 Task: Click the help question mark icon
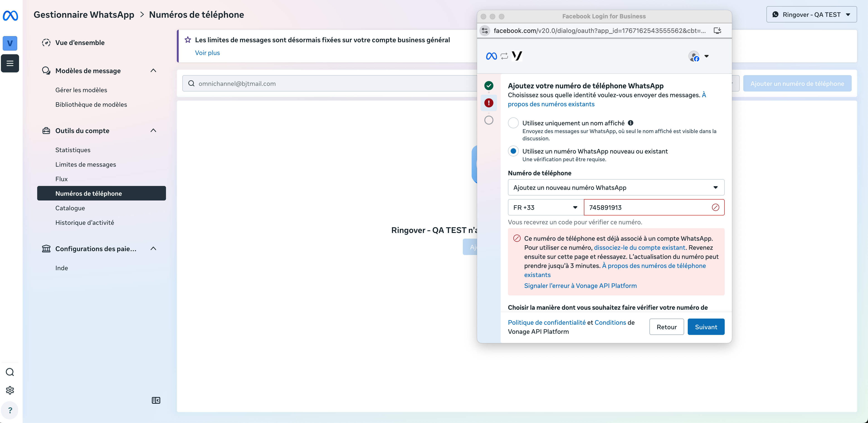[10, 410]
